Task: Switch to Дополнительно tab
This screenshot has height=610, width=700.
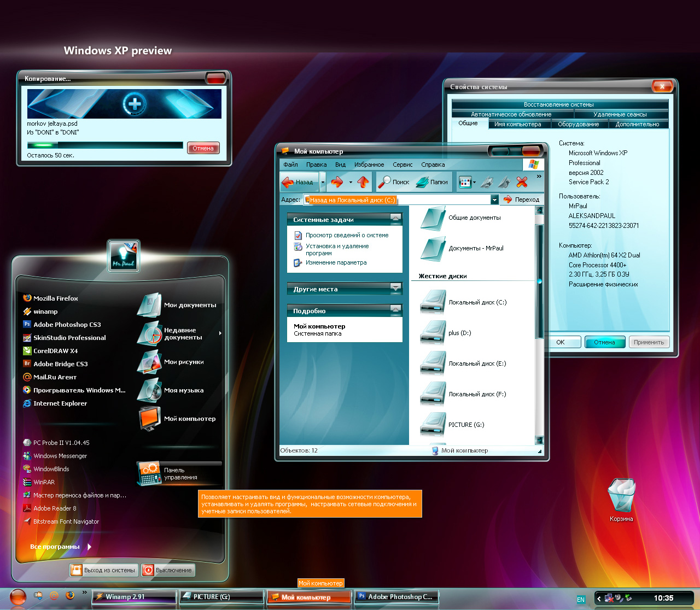Action: tap(637, 124)
